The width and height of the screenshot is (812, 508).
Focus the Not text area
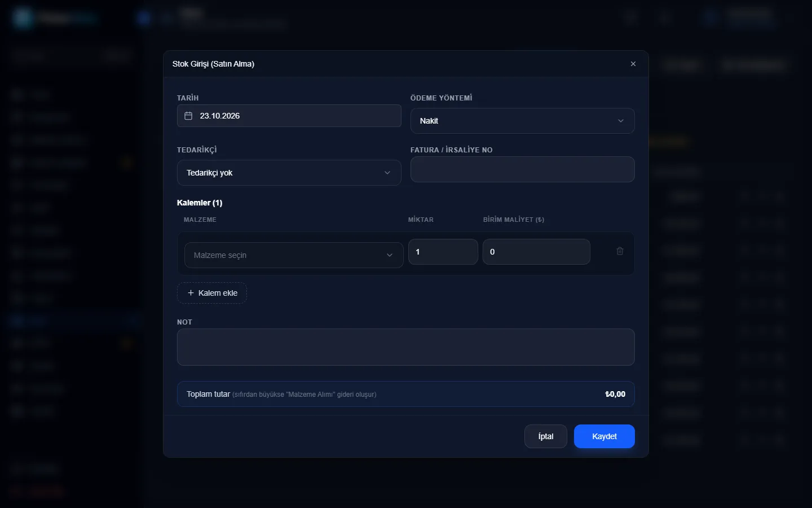tap(405, 347)
